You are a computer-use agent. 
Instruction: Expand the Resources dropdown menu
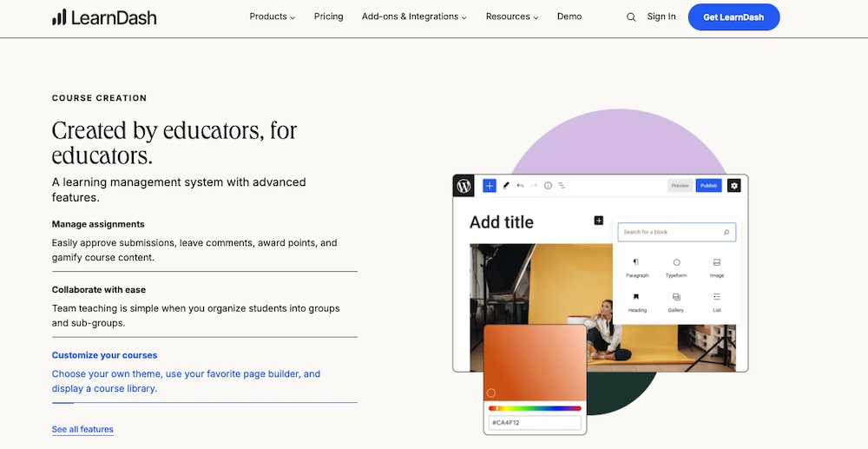tap(512, 17)
